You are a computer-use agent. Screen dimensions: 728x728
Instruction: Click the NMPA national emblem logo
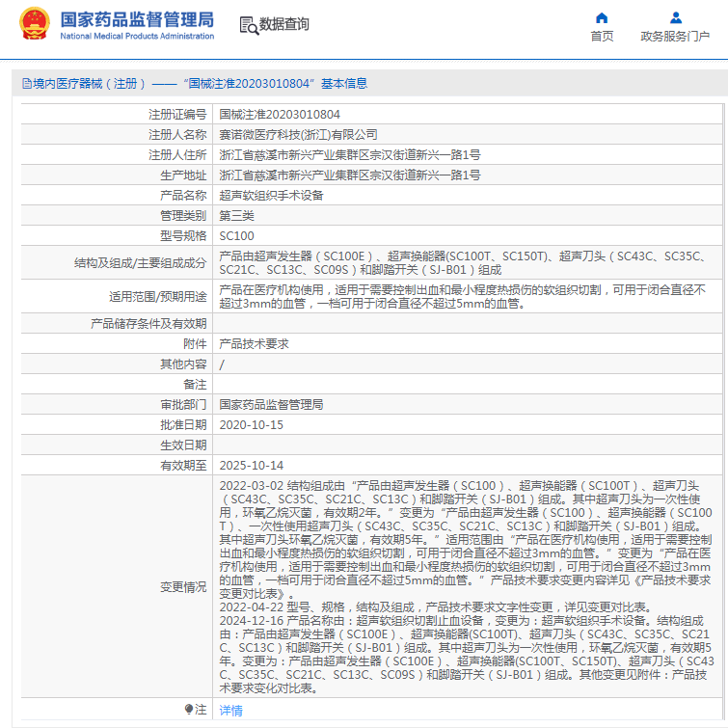click(34, 24)
